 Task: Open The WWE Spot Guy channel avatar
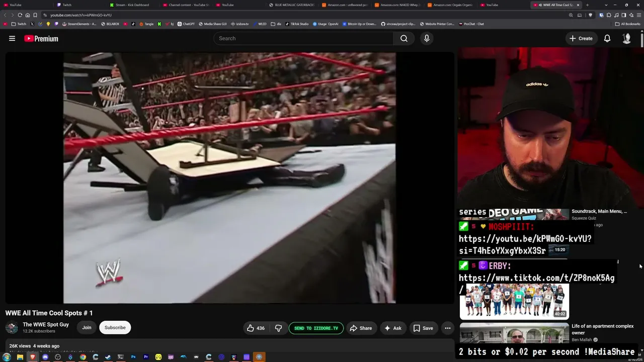12,328
